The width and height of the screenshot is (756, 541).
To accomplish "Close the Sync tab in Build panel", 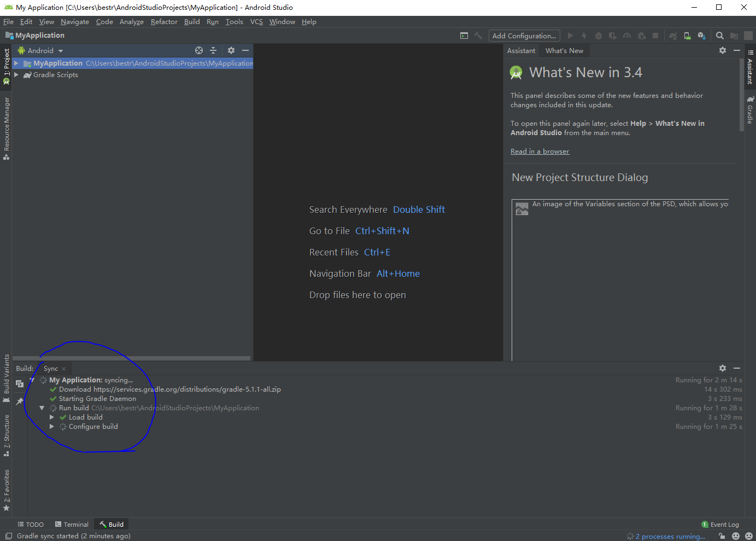I will (x=64, y=369).
